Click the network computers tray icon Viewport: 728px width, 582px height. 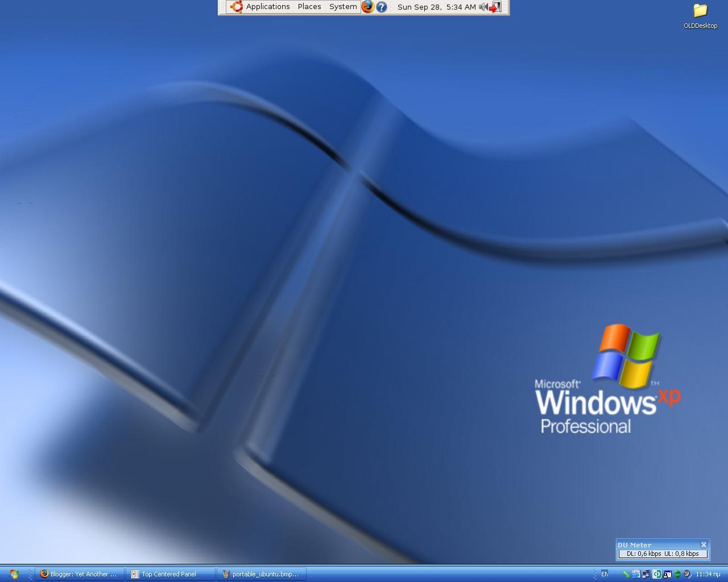point(646,574)
